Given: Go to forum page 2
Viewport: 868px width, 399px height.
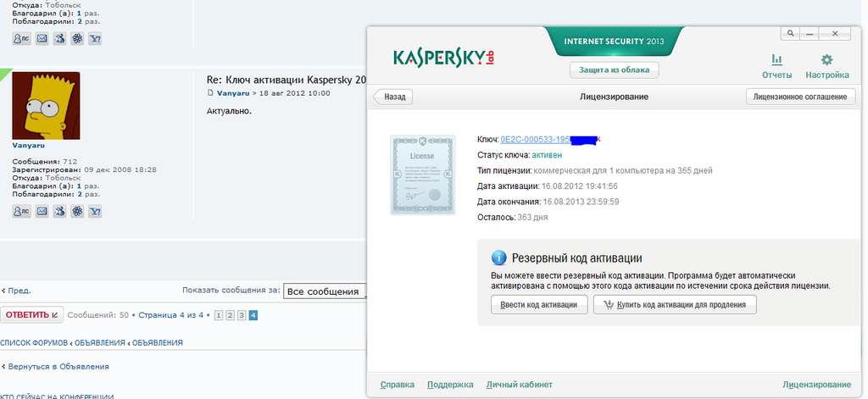Looking at the screenshot, I should point(231,315).
